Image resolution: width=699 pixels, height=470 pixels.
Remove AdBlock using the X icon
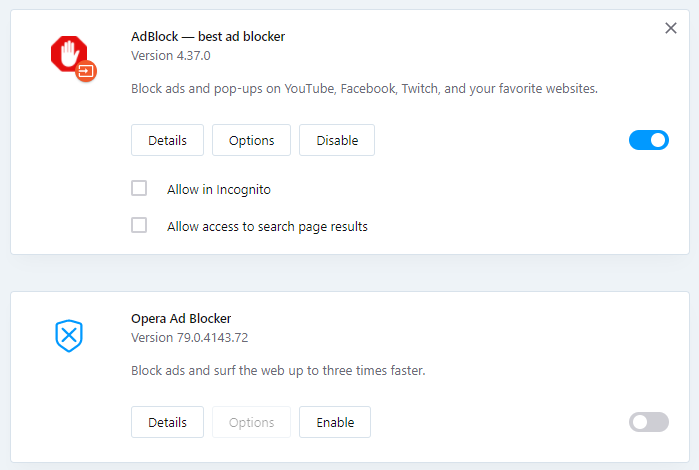pos(671,28)
